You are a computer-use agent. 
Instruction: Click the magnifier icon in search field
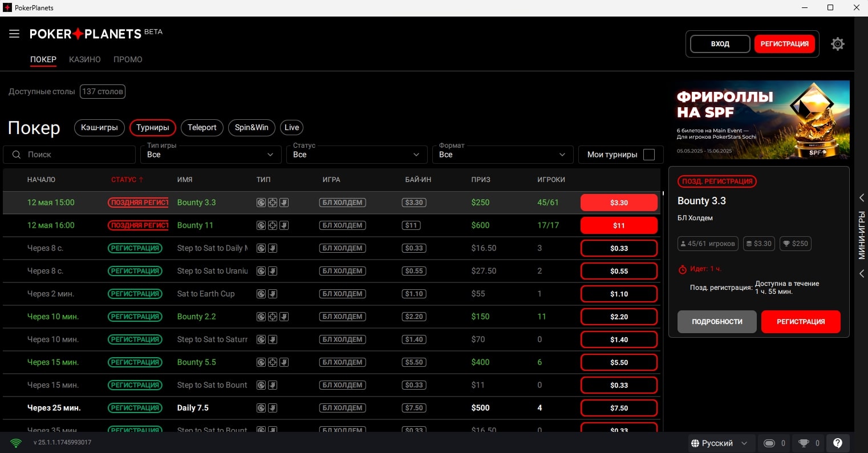[x=17, y=155]
